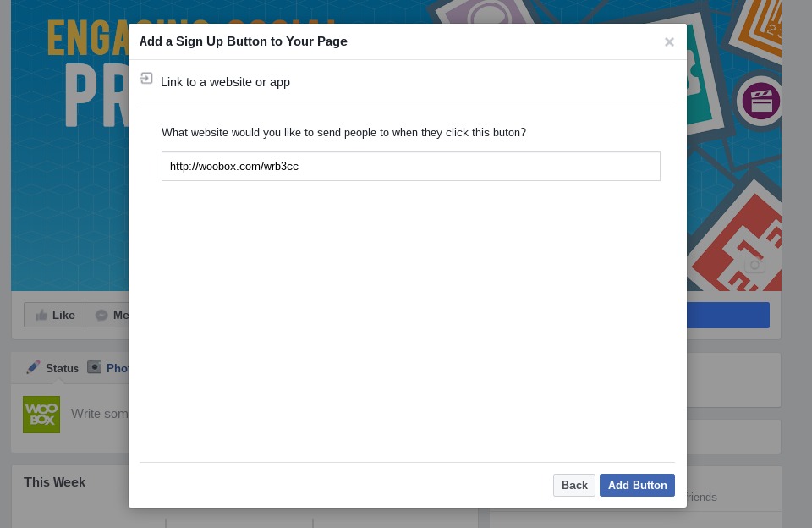
Task: Click the website question prompt text
Action: 343,133
